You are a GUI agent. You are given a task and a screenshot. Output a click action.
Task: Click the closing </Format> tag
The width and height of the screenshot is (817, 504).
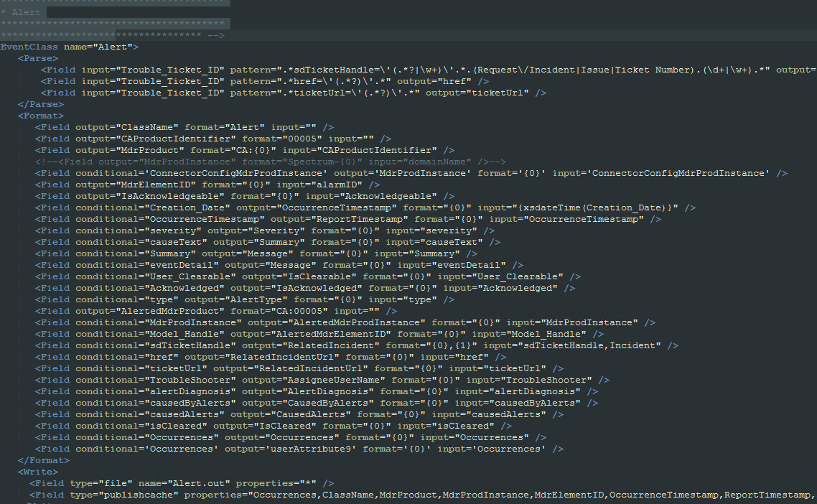pos(44,460)
